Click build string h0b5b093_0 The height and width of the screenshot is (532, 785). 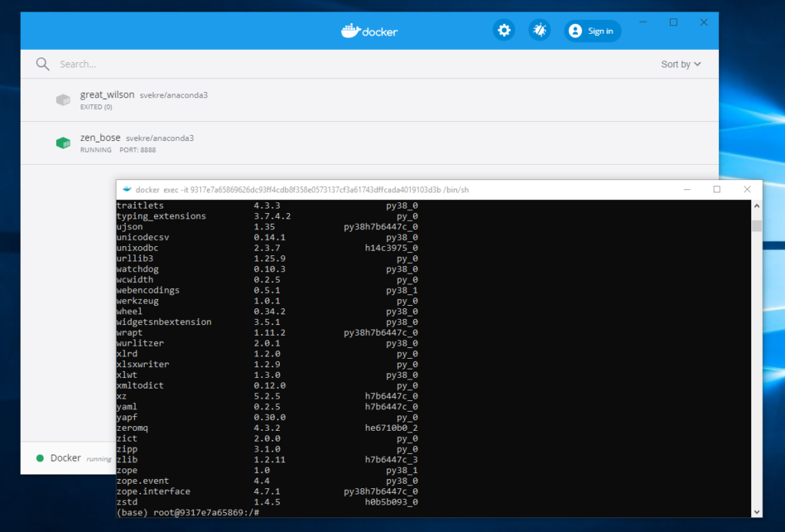(x=392, y=502)
